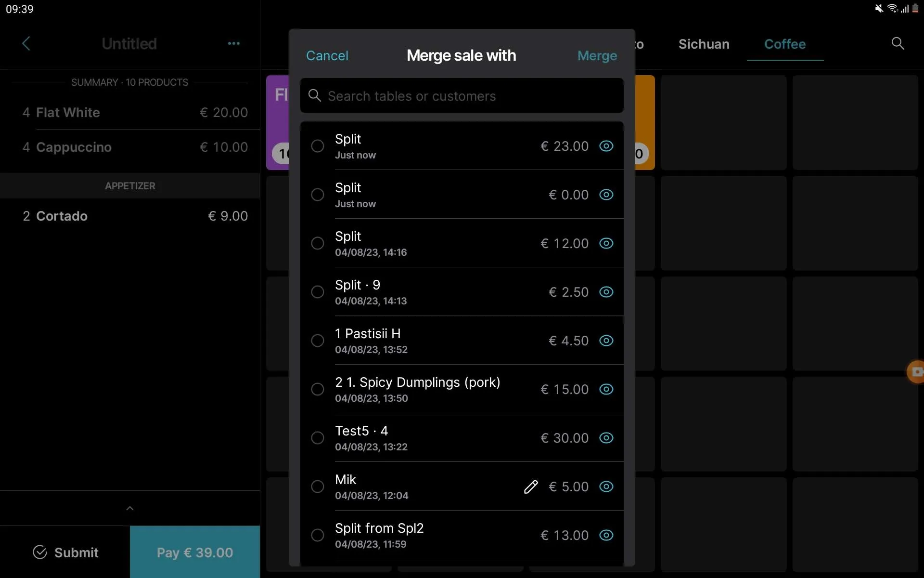The width and height of the screenshot is (924, 578).
Task: Preview the €23.00 Split sale via eye icon
Action: click(x=606, y=146)
